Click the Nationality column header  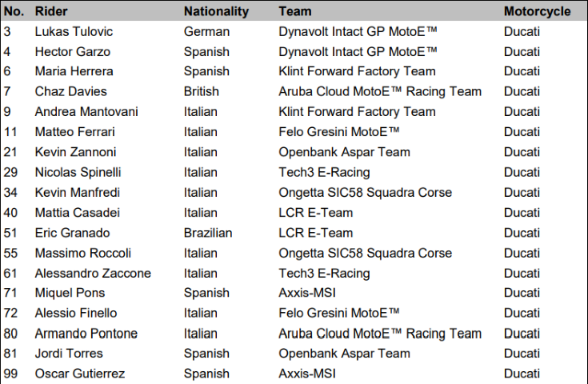click(216, 11)
